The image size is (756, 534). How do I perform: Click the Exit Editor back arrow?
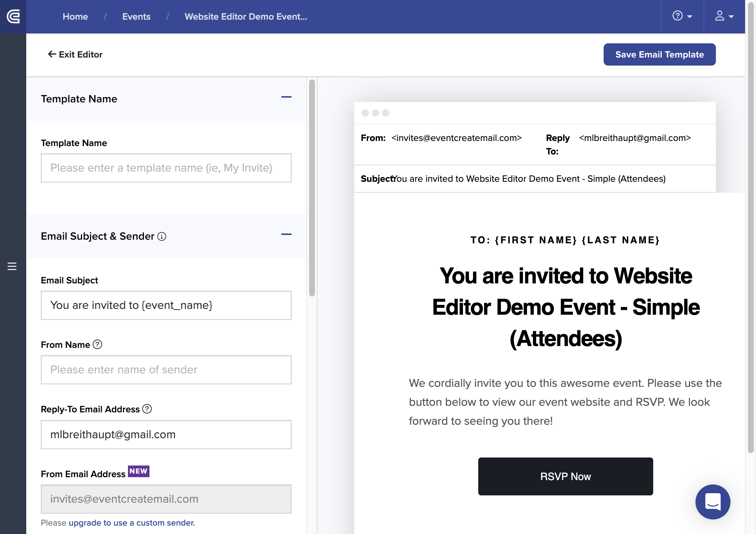pos(52,54)
